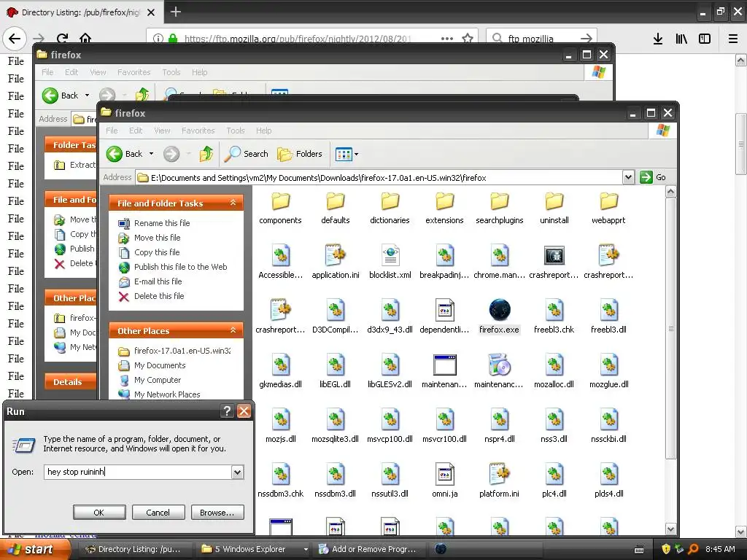Open File menu in front window
The image size is (747, 560).
(112, 131)
